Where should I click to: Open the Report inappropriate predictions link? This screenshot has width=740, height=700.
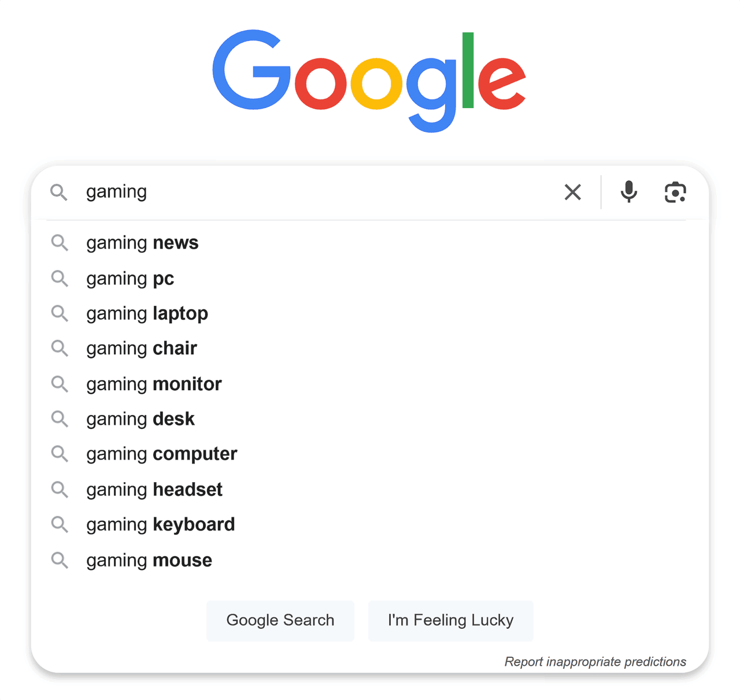(595, 662)
